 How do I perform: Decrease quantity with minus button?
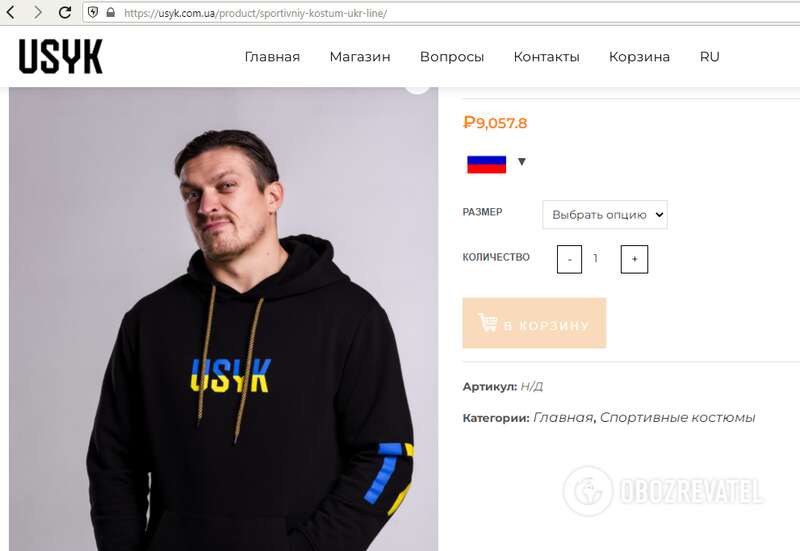tap(569, 259)
